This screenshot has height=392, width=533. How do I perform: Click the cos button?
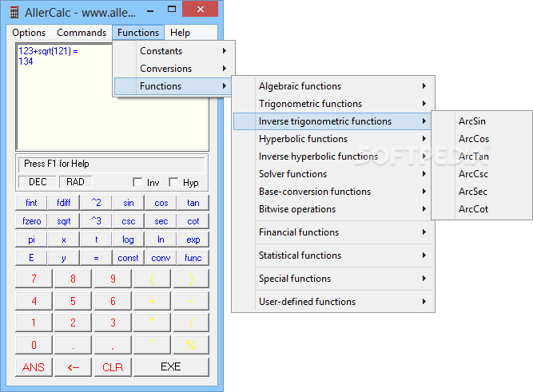pos(161,203)
